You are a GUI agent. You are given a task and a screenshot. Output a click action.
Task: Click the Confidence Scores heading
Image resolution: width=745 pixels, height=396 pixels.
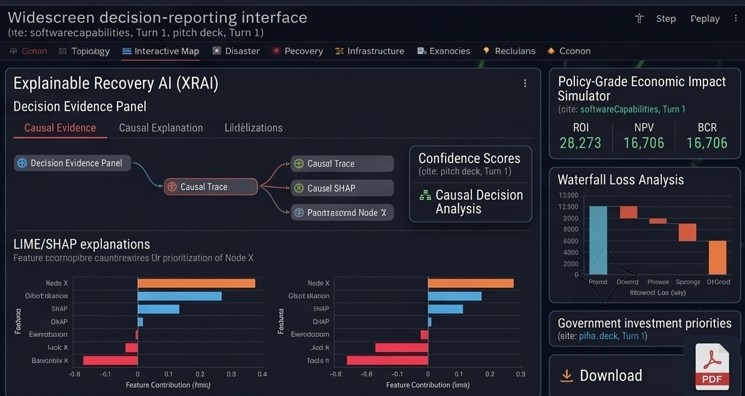tap(469, 158)
